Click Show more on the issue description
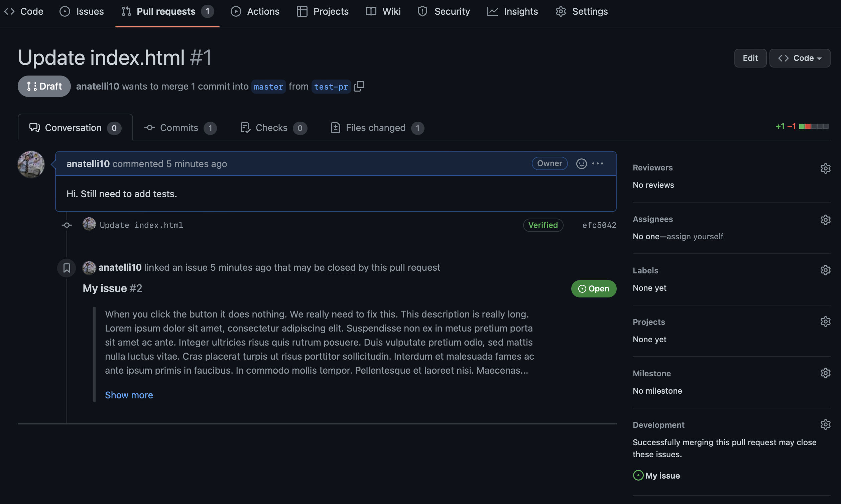This screenshot has width=841, height=504. pyautogui.click(x=129, y=395)
